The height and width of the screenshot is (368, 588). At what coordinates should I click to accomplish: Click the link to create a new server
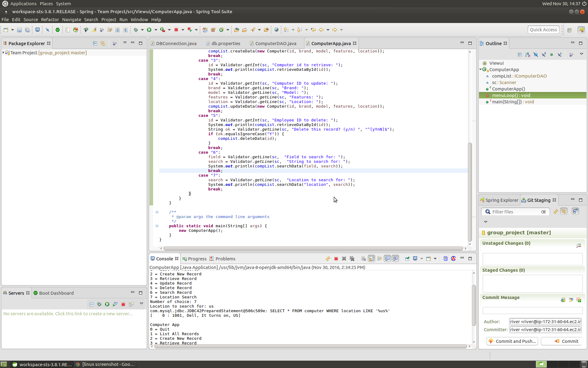click(x=68, y=314)
